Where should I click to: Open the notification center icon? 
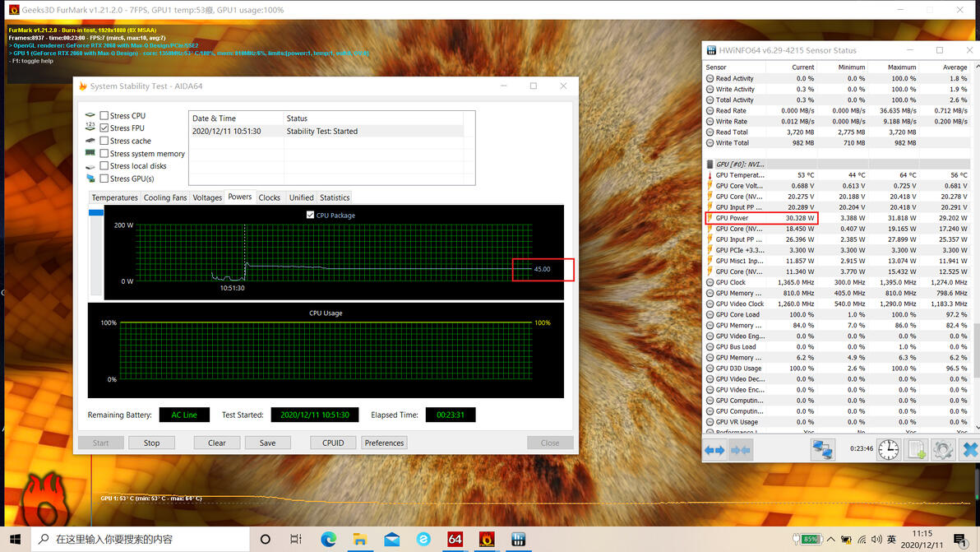960,539
